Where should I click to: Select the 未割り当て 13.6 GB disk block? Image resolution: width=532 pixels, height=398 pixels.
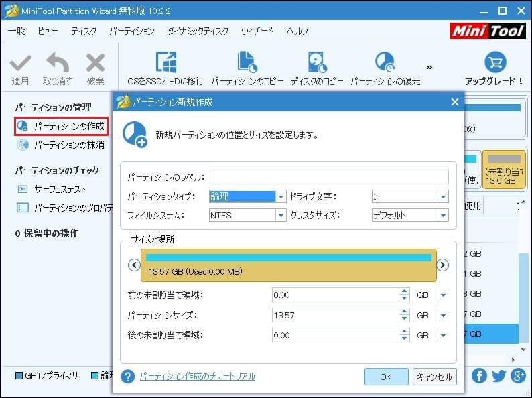point(504,170)
